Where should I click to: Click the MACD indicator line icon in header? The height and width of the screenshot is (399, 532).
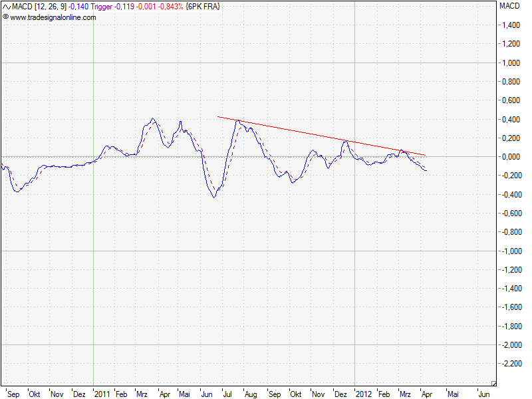pos(7,7)
